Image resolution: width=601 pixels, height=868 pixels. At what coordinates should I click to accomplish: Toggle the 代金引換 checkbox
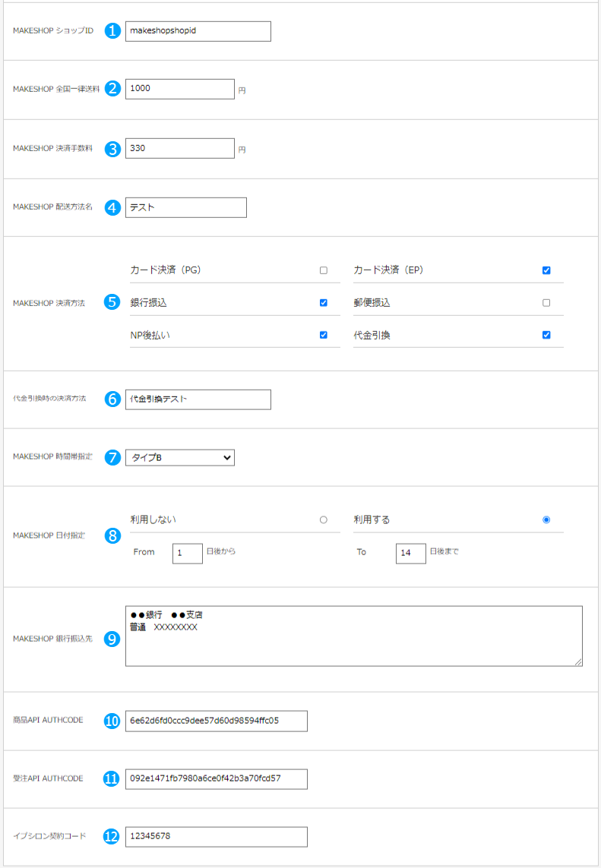tap(546, 335)
